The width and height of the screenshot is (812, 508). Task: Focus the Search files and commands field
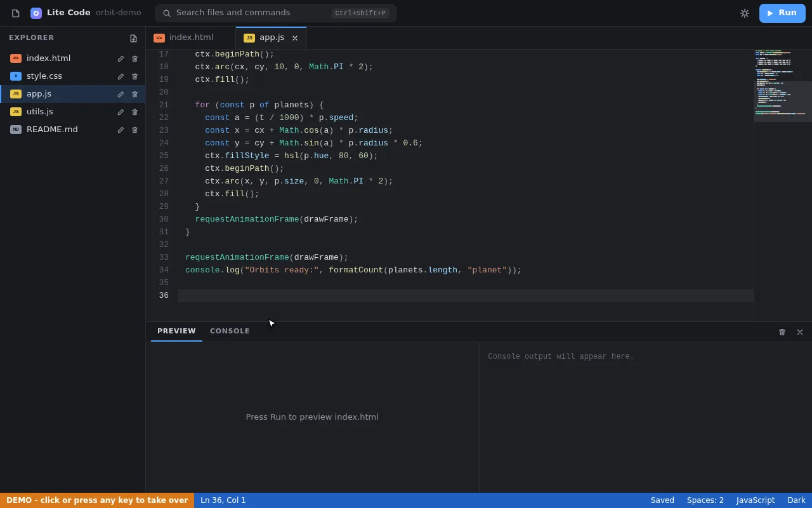(276, 13)
